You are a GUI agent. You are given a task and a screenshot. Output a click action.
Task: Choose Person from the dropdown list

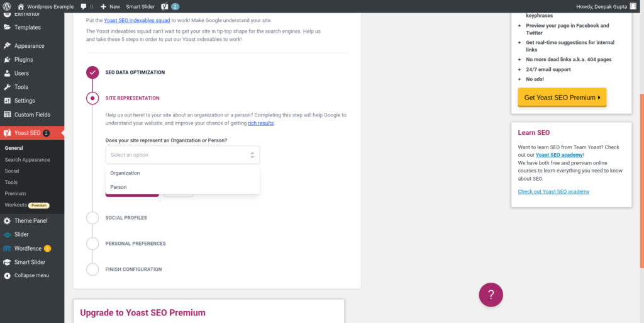[x=118, y=187]
